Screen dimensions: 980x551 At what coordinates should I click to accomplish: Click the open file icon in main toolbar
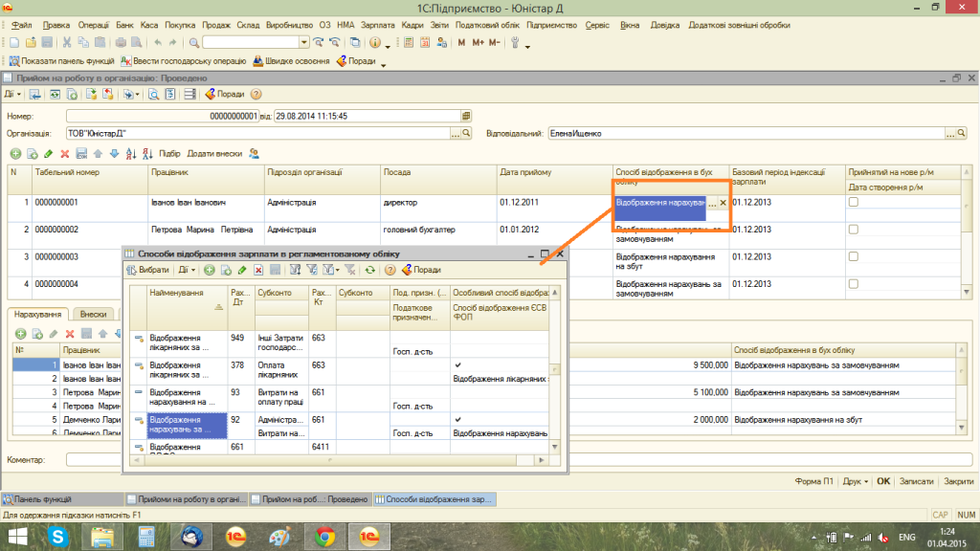pos(31,42)
